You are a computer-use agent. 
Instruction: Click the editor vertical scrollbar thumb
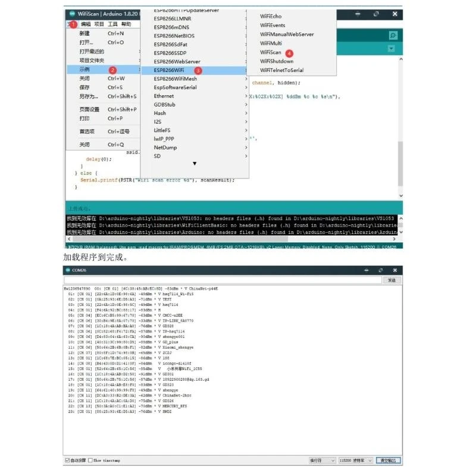pyautogui.click(x=400, y=163)
